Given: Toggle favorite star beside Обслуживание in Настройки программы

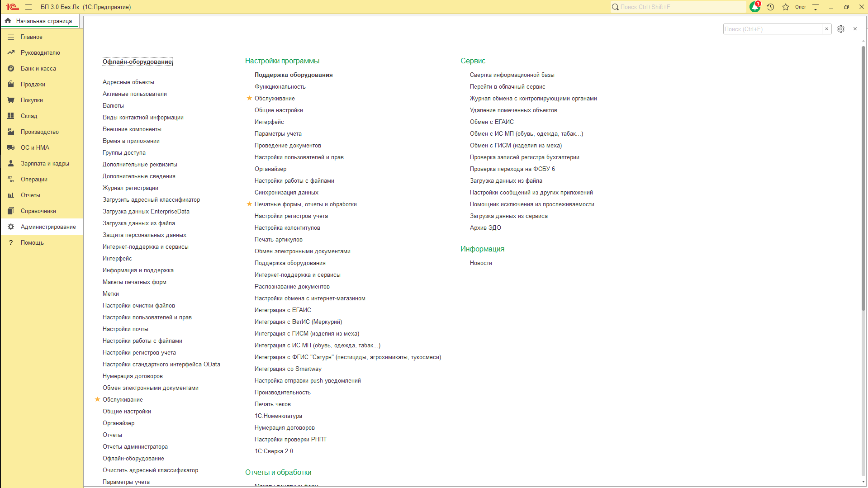Looking at the screenshot, I should coord(249,98).
